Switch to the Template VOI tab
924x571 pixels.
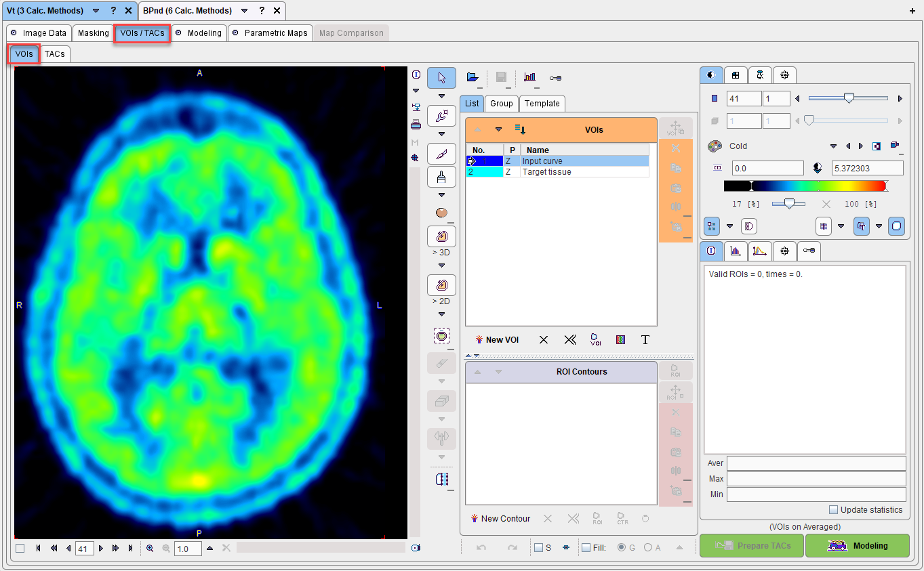[x=542, y=103]
